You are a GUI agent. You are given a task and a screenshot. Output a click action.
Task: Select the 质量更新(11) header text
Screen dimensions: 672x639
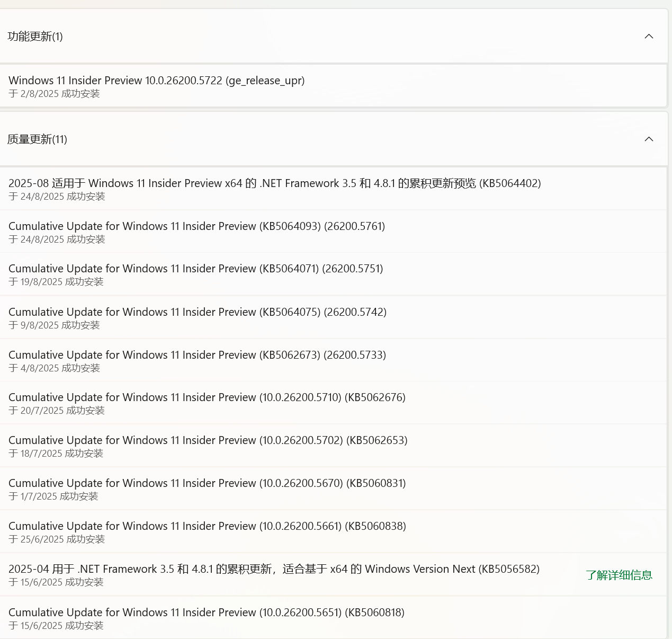pyautogui.click(x=37, y=139)
